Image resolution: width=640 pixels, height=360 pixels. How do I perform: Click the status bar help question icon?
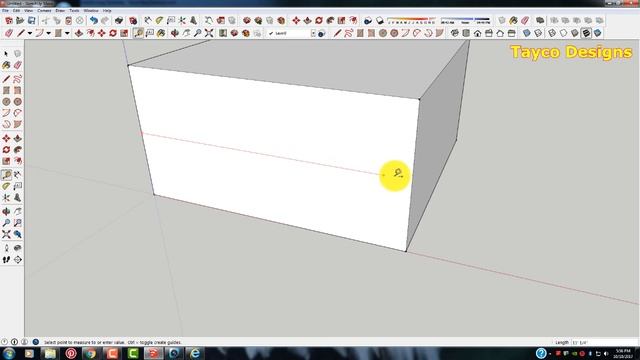coord(36,342)
